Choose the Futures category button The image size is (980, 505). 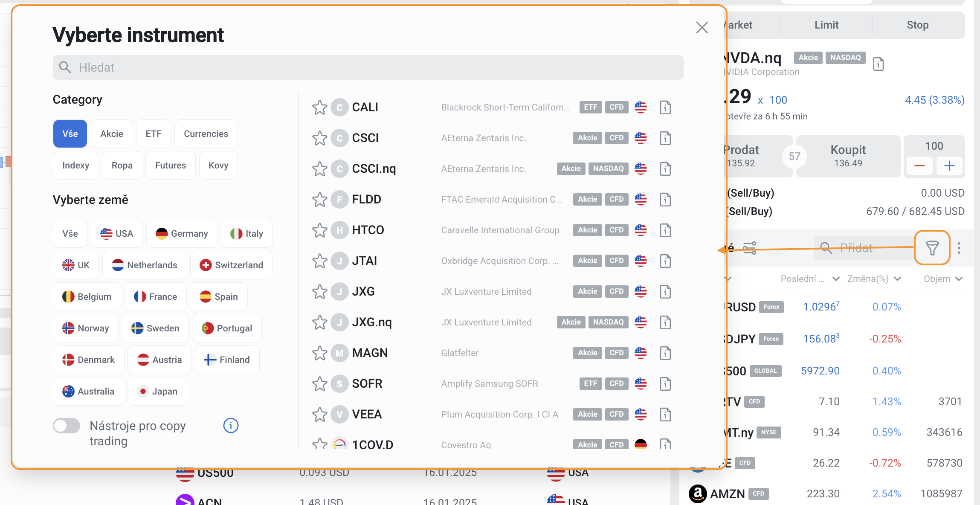(170, 165)
